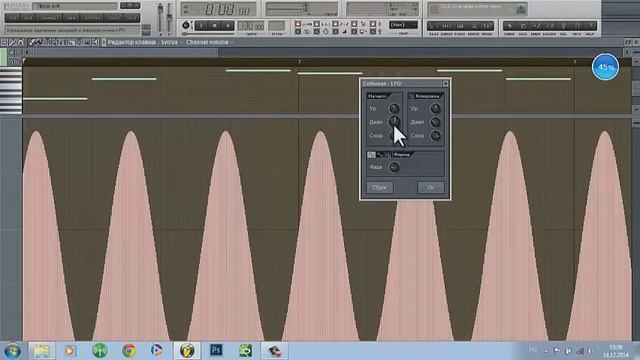
Task: Click the FL Studio taskbar icon
Action: pyautogui.click(x=187, y=350)
